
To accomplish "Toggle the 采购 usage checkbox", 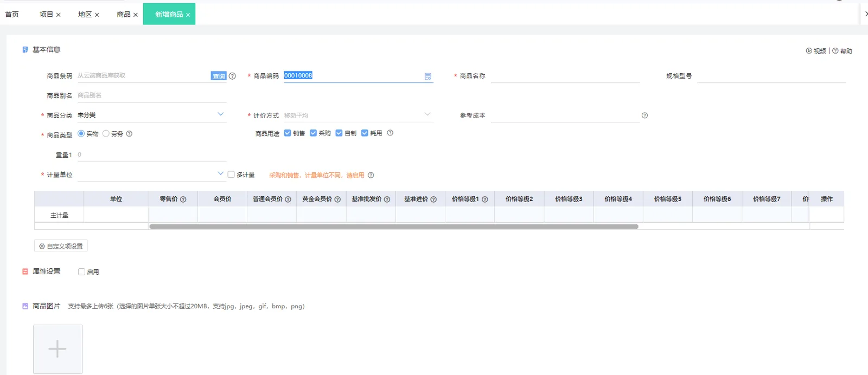I will [313, 133].
